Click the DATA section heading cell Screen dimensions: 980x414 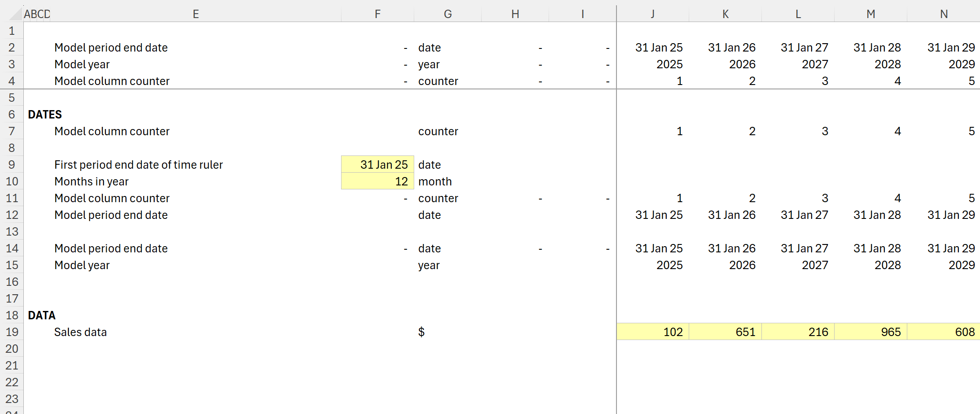pos(42,315)
